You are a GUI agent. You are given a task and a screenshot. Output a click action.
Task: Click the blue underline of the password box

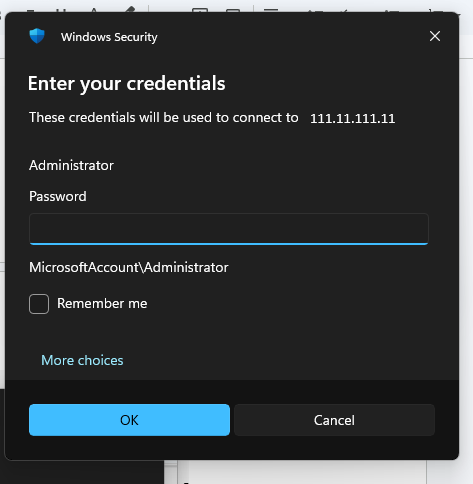(x=229, y=244)
